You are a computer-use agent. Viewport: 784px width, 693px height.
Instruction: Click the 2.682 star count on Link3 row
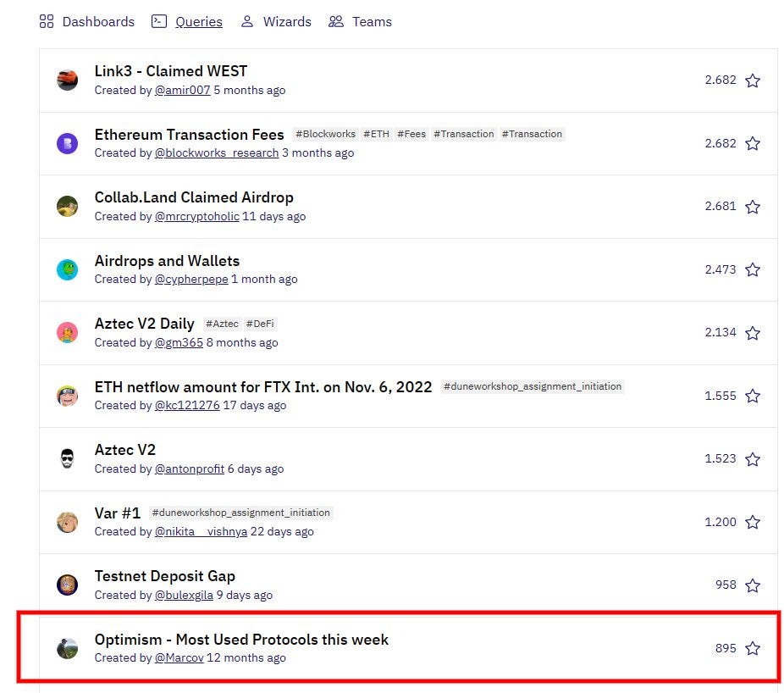coord(721,80)
